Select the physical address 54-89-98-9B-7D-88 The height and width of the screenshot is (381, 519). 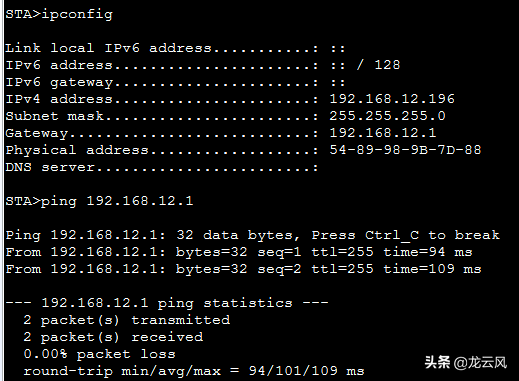pos(405,150)
